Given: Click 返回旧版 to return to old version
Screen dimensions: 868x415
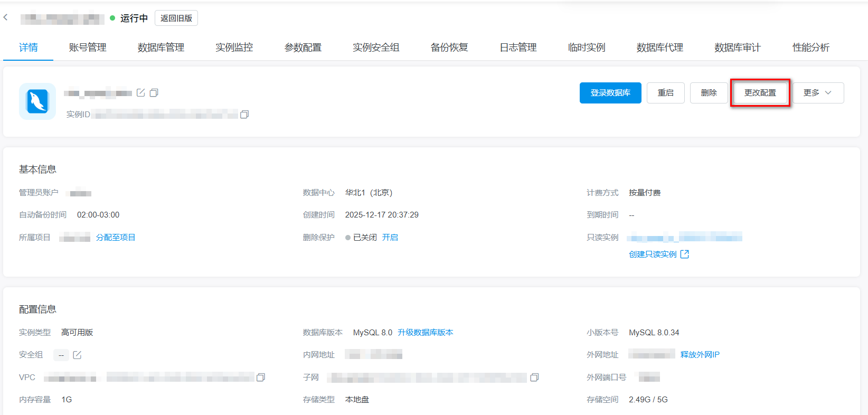Looking at the screenshot, I should pos(176,18).
